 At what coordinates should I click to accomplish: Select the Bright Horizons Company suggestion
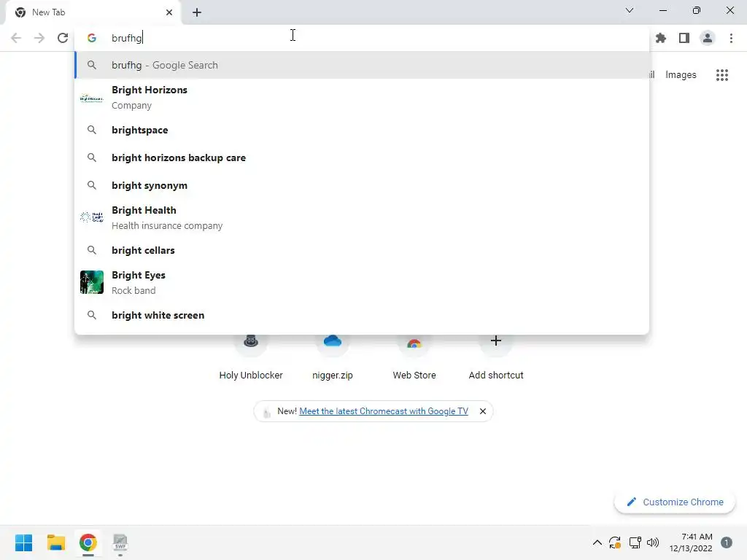tap(362, 98)
